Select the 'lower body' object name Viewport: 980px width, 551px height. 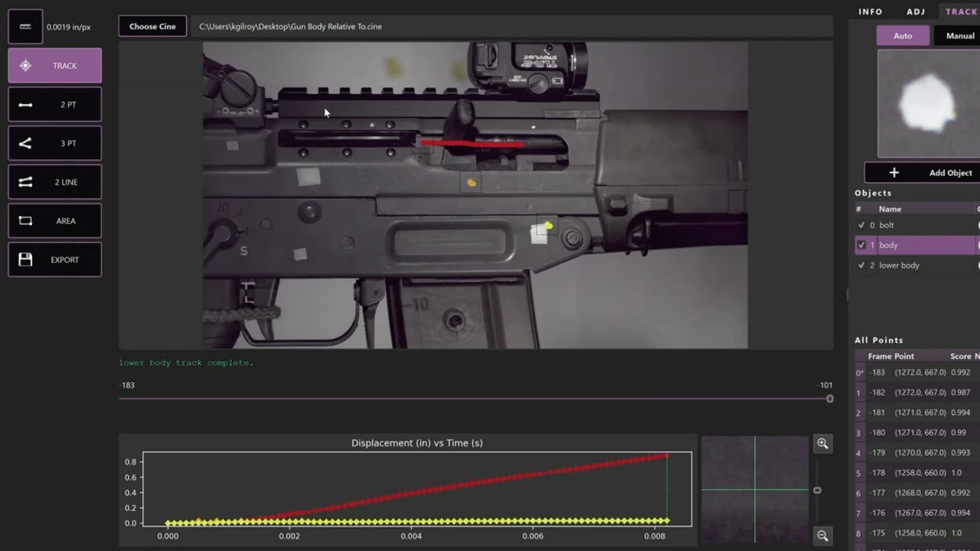pyautogui.click(x=899, y=265)
